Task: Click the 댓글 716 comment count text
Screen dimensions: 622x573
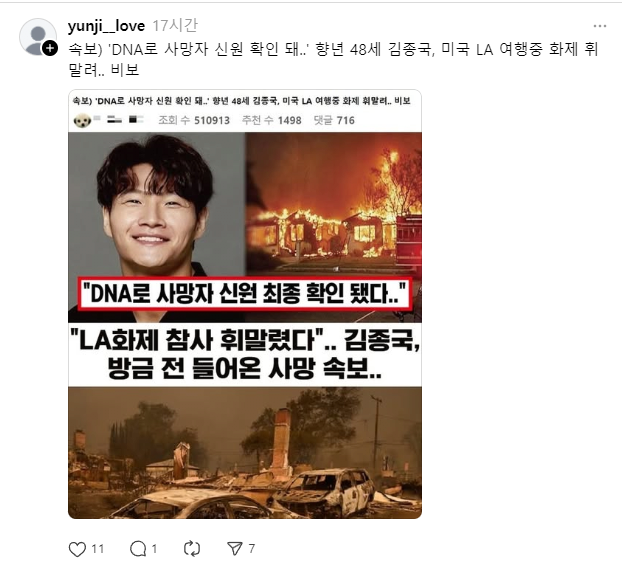Action: click(334, 120)
